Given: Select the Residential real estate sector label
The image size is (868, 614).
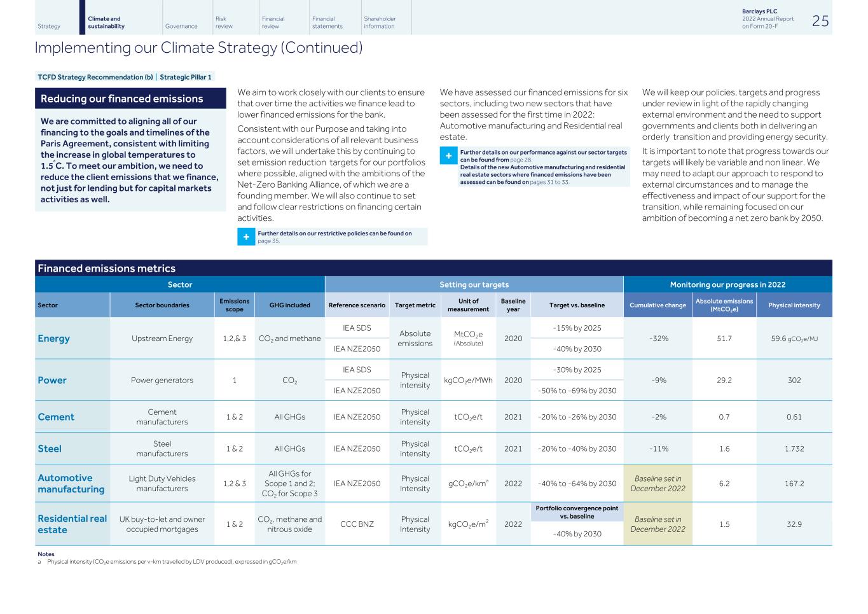Looking at the screenshot, I should point(72,524).
